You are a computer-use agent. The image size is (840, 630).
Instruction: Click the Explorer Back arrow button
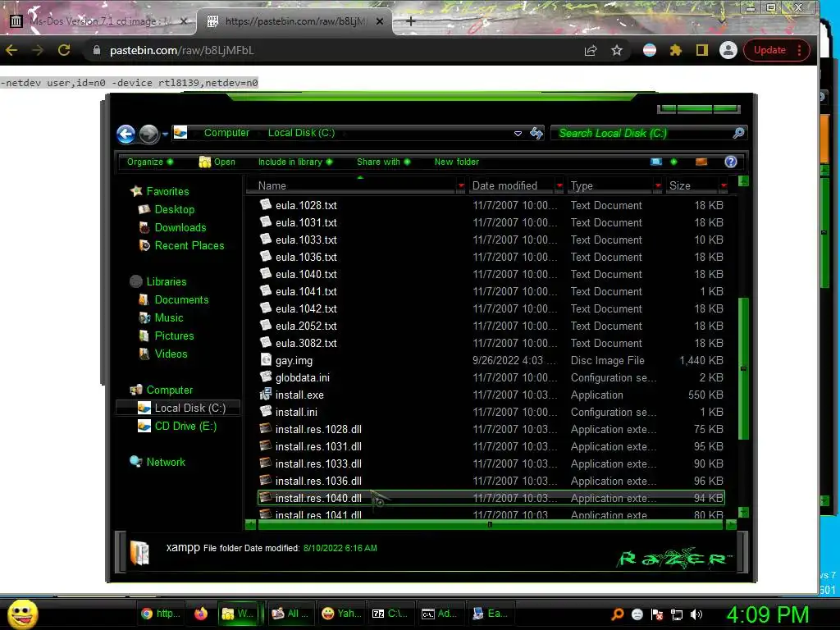126,134
